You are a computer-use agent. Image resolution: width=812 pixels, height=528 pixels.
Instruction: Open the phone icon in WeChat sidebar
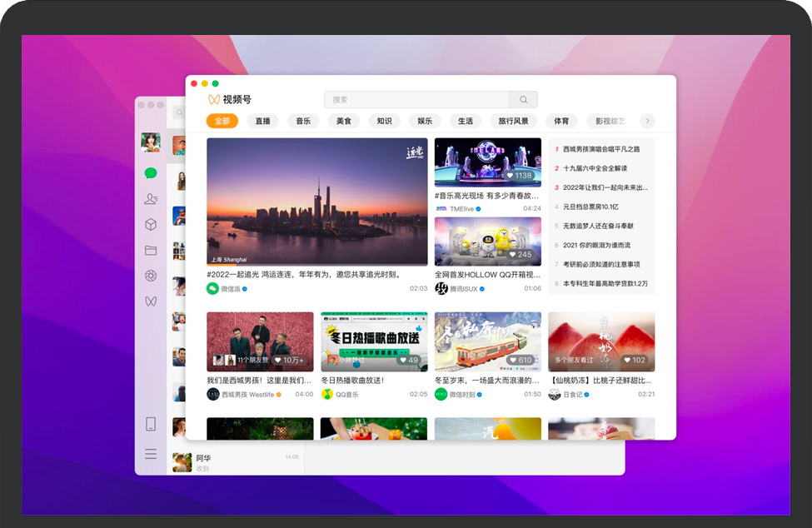pos(151,424)
